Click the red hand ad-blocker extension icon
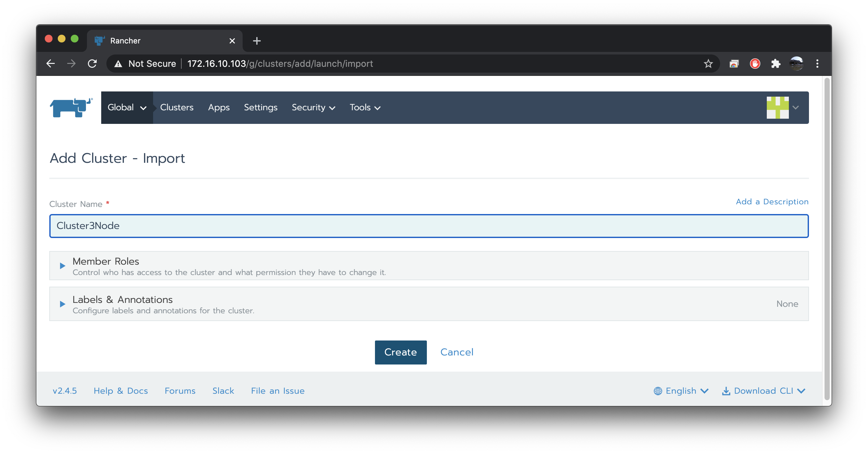The image size is (868, 454). 755,64
